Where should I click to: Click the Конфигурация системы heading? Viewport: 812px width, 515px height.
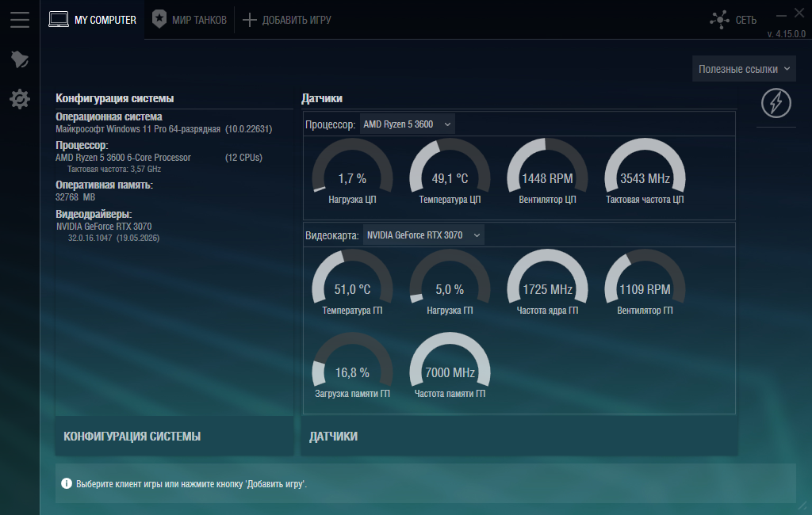point(114,98)
